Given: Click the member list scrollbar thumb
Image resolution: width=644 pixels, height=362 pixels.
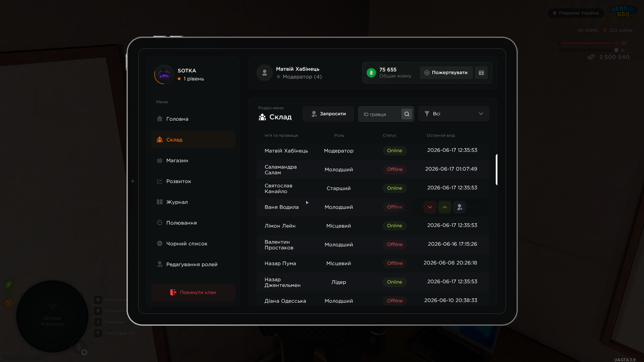Looking at the screenshot, I should coord(497,169).
